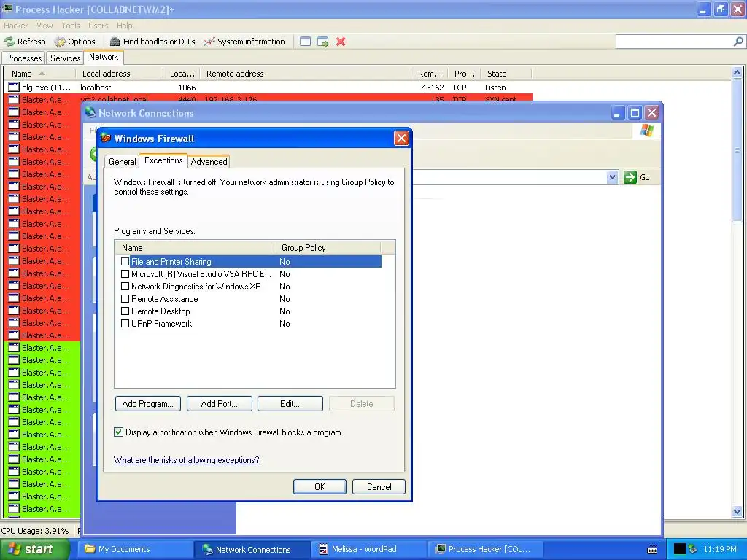This screenshot has width=747, height=560.
Task: Open the Start menu
Action: [x=35, y=550]
